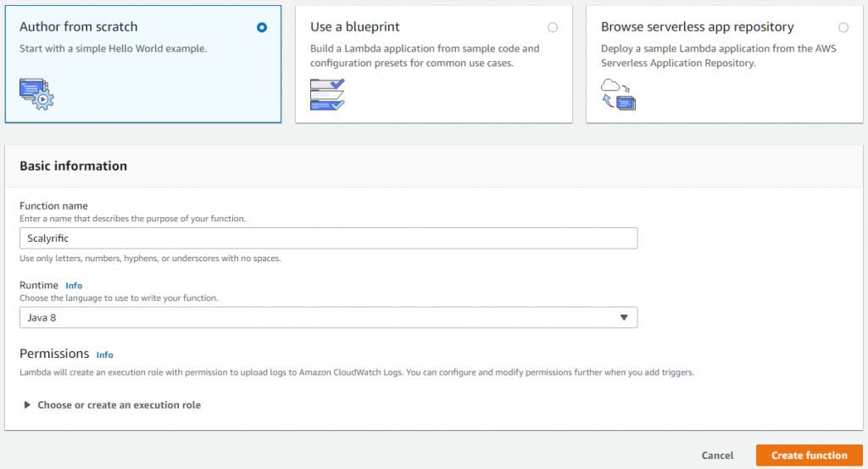Select the Browse serverless app repository radio button
The height and width of the screenshot is (469, 868).
coord(843,27)
